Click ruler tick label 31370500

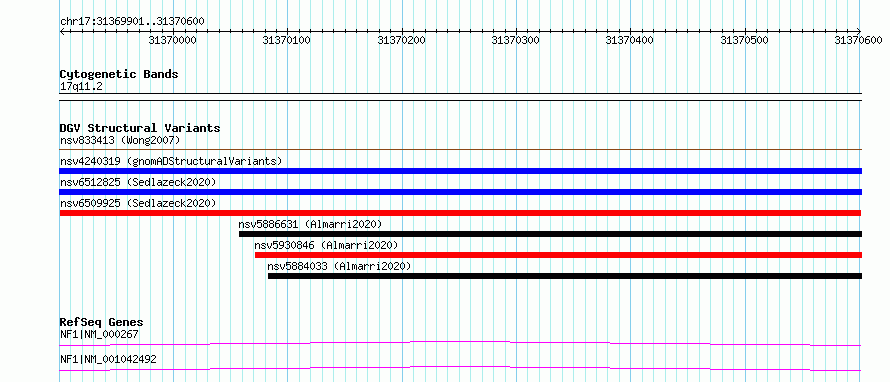(744, 40)
